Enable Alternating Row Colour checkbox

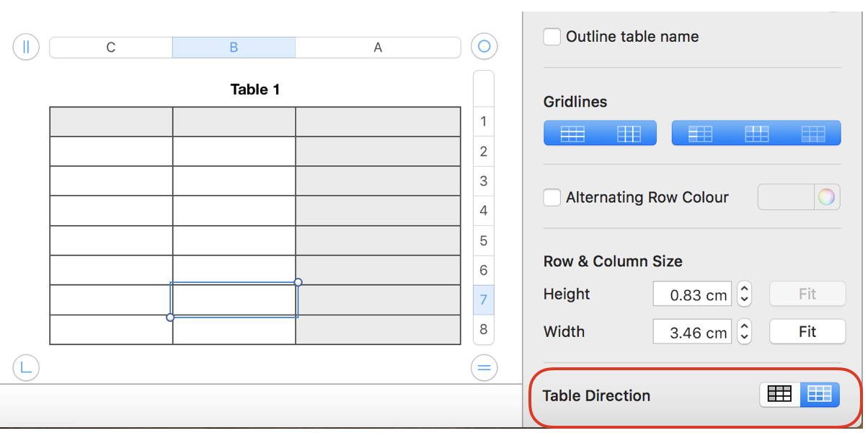pos(552,198)
